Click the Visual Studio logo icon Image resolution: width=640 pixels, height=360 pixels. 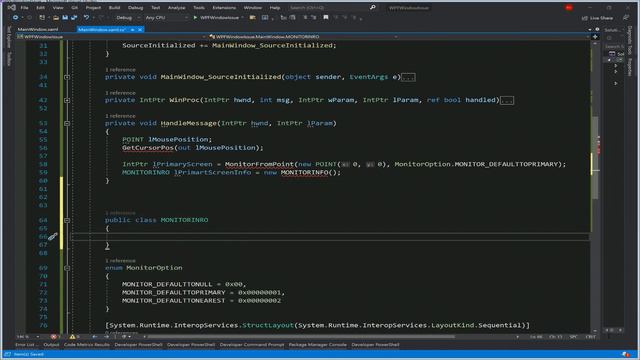point(11,7)
